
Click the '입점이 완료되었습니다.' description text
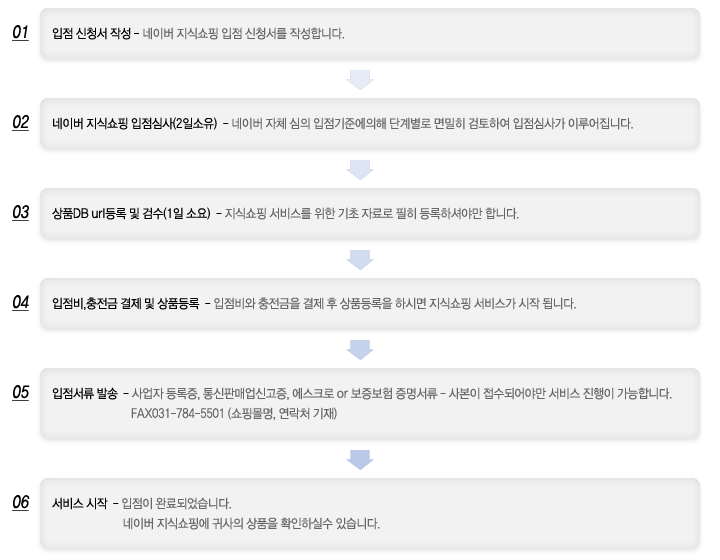176,503
